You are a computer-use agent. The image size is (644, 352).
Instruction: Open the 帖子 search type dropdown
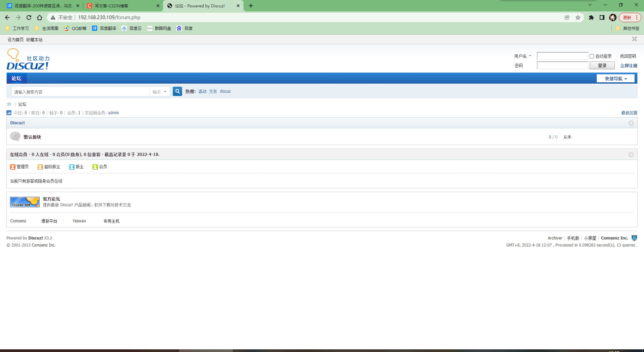coord(160,92)
